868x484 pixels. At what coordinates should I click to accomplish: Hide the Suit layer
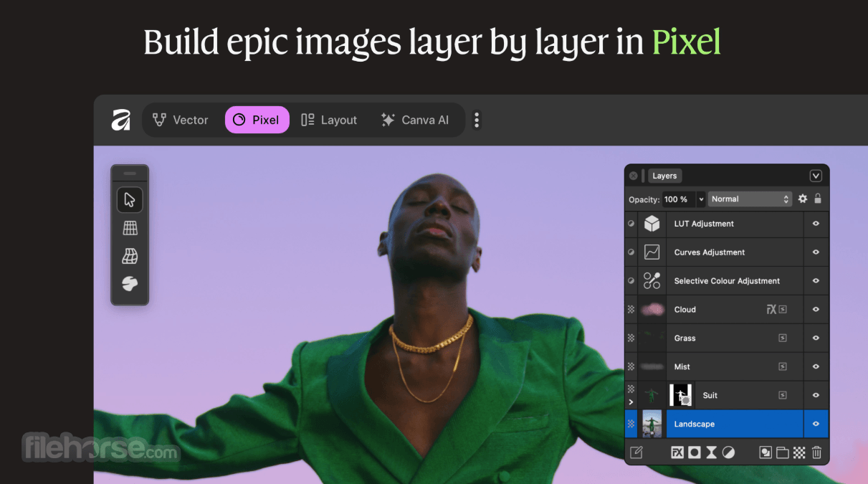coord(816,395)
